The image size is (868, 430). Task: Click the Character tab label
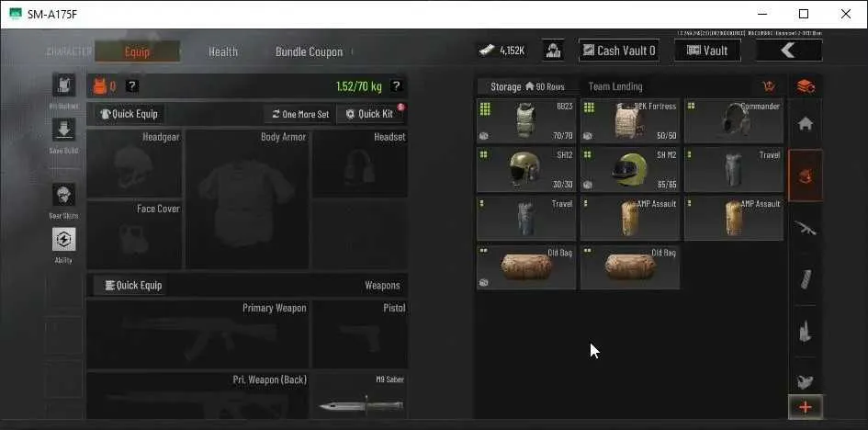coord(69,52)
